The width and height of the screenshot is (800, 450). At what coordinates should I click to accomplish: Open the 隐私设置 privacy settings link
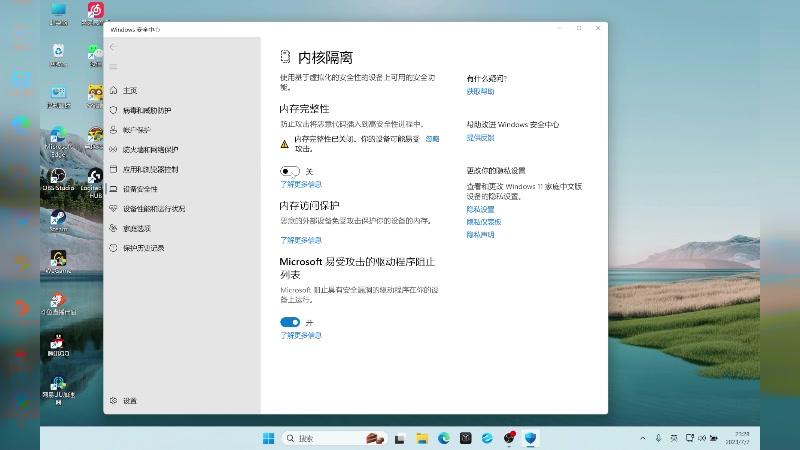tap(480, 210)
